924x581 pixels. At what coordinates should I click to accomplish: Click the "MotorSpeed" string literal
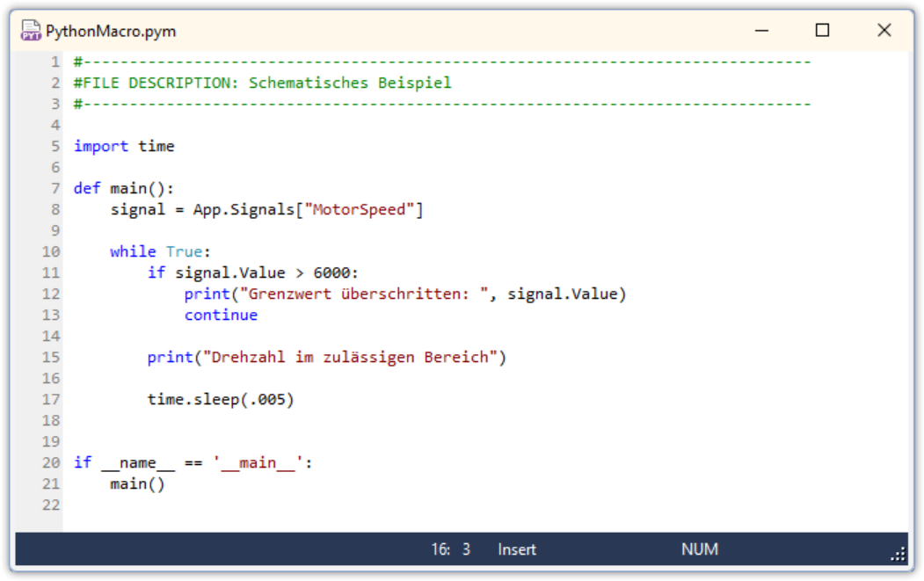click(x=360, y=209)
